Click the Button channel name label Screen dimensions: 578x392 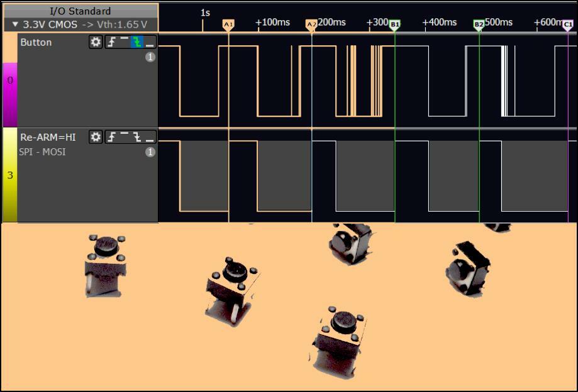coord(36,42)
